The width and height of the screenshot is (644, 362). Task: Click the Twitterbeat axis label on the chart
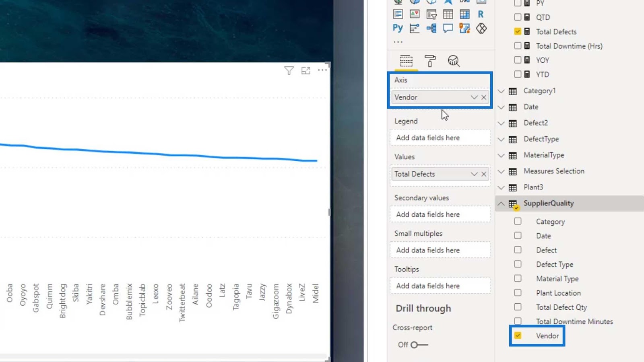(x=182, y=303)
